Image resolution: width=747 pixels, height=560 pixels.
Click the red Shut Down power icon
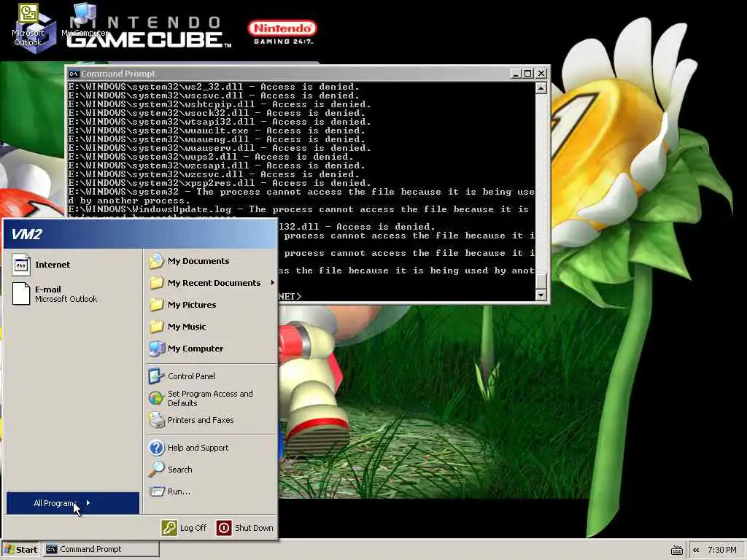223,528
